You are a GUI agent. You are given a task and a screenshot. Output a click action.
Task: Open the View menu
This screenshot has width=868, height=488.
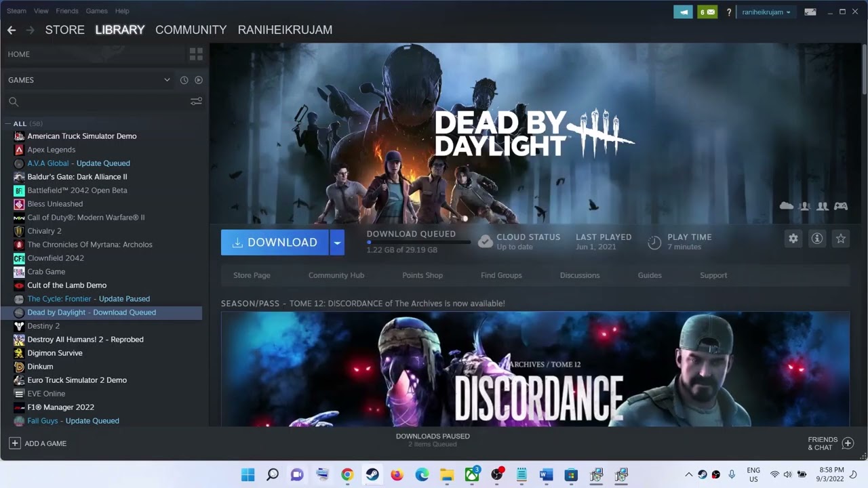[x=41, y=11]
